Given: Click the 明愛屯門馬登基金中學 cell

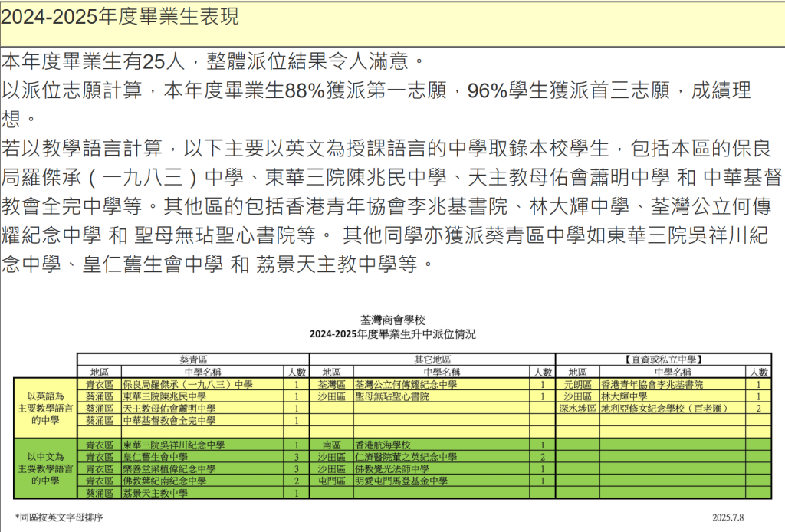Looking at the screenshot, I should 401,481.
